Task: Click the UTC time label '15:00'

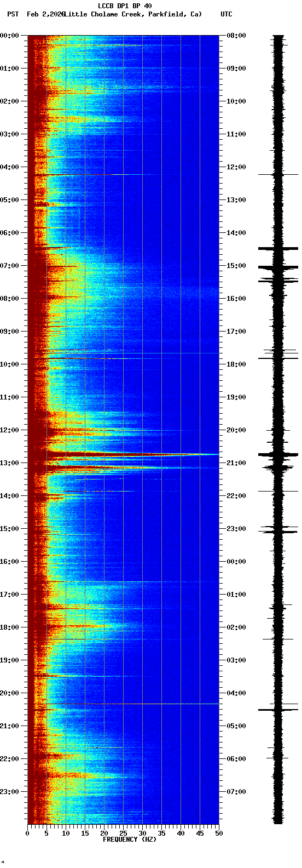Action: (x=236, y=266)
